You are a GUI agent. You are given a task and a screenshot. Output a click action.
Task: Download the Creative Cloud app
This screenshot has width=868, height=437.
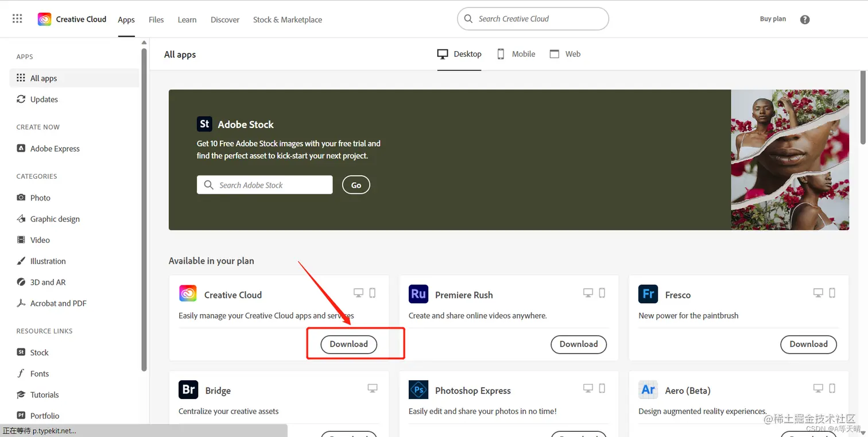coord(348,344)
